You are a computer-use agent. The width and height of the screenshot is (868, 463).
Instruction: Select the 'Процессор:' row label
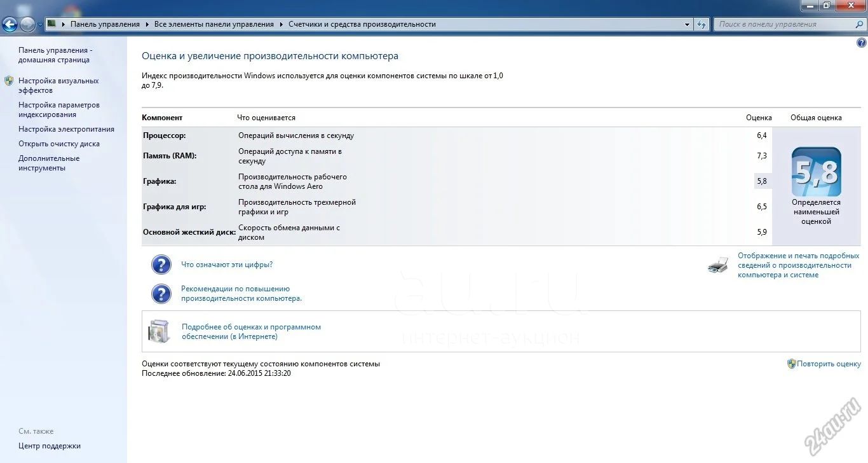point(165,135)
